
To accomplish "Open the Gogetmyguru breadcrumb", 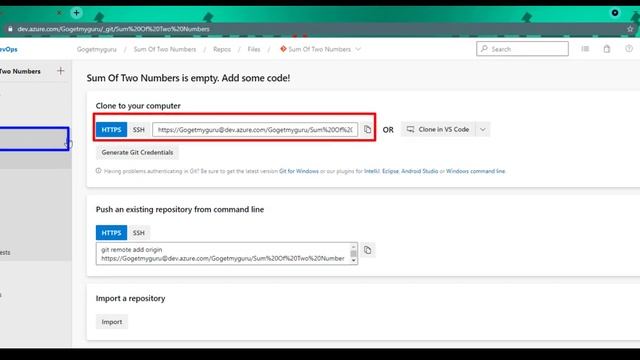I will click(97, 49).
